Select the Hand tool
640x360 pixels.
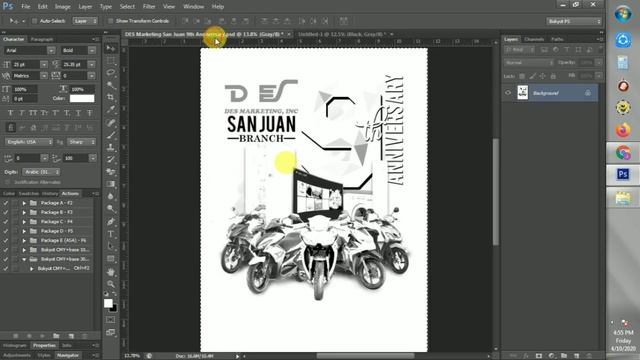pos(111,272)
